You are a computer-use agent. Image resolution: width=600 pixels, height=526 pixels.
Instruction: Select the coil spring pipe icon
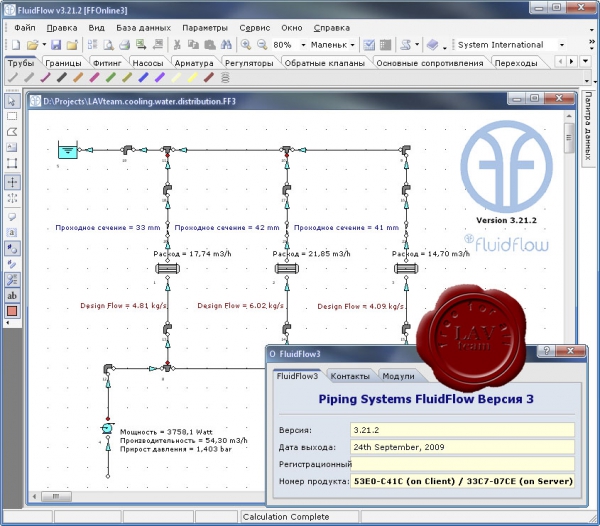click(225, 78)
